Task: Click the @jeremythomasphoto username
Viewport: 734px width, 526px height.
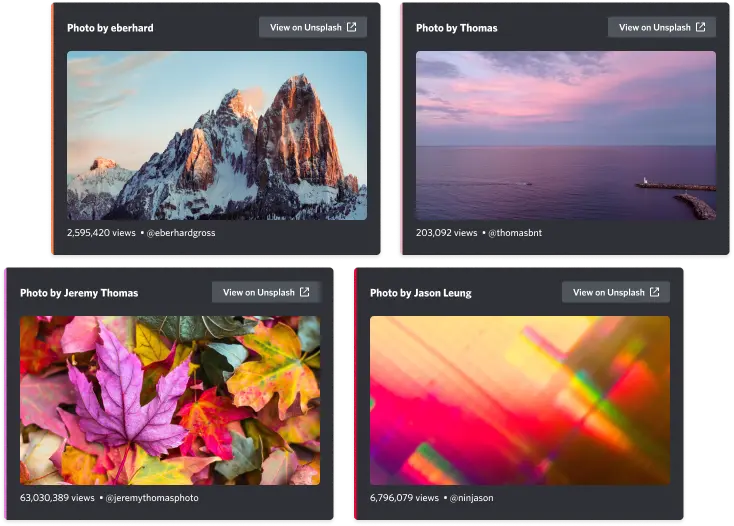Action: tap(152, 497)
